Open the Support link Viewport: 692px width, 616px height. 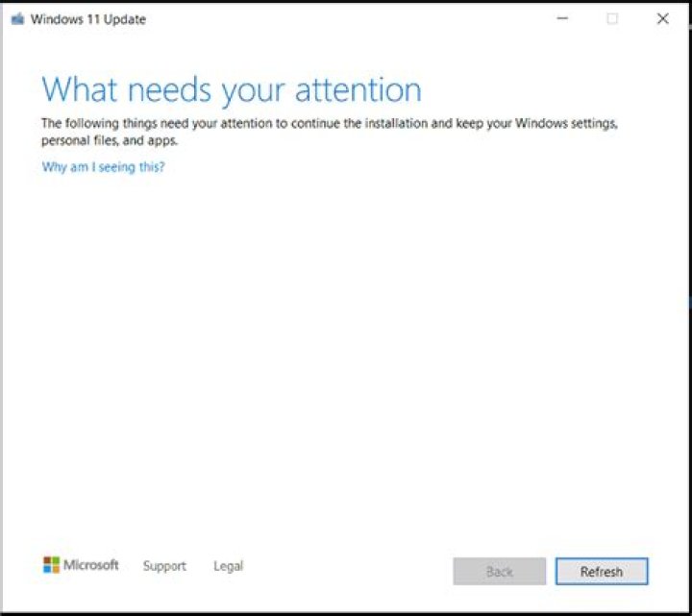(x=164, y=566)
